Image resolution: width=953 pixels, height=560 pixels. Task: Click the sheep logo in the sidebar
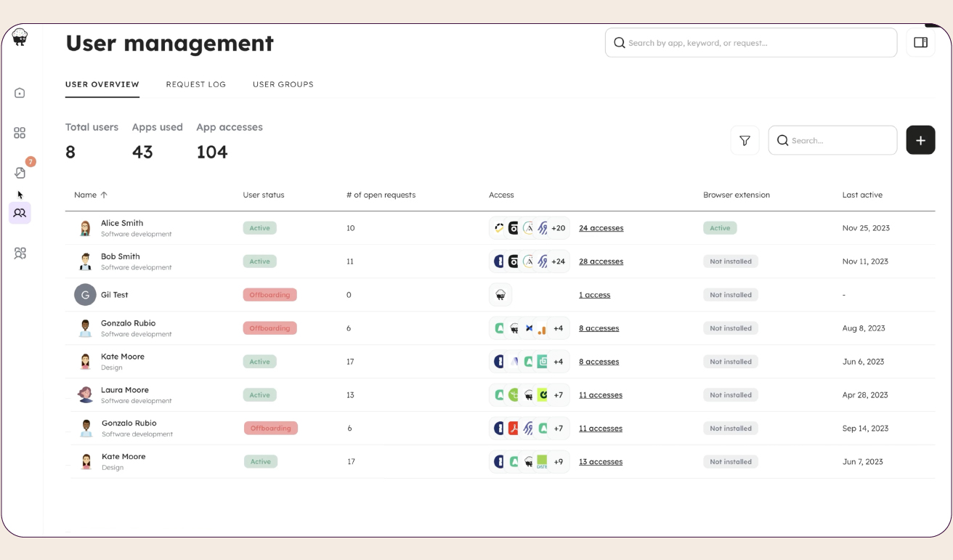[20, 36]
